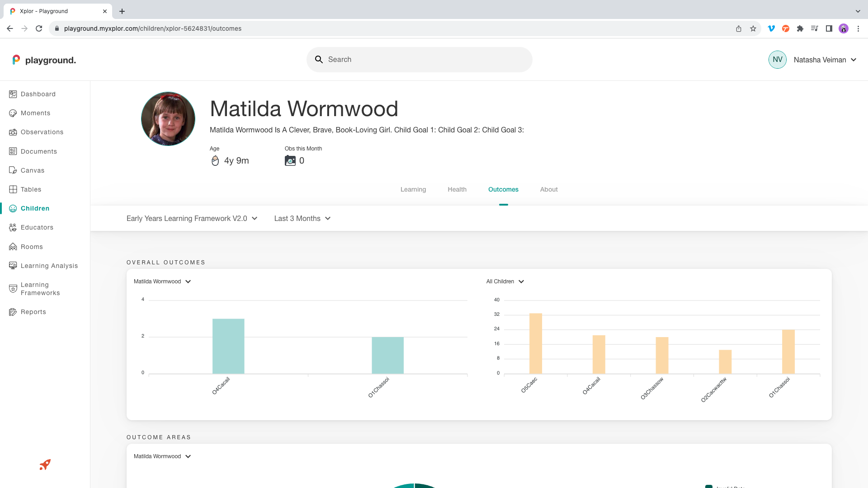Bookmark page with the star icon

(x=753, y=28)
